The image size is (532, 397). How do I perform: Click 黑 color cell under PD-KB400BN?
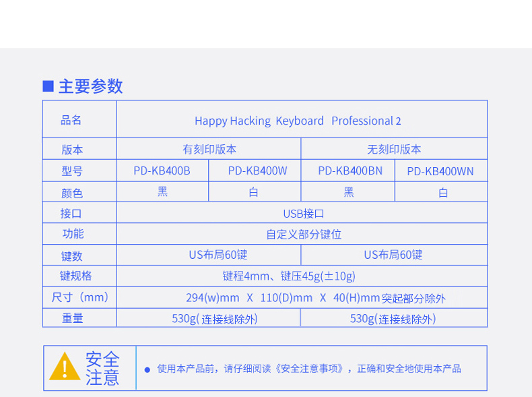pyautogui.click(x=349, y=193)
